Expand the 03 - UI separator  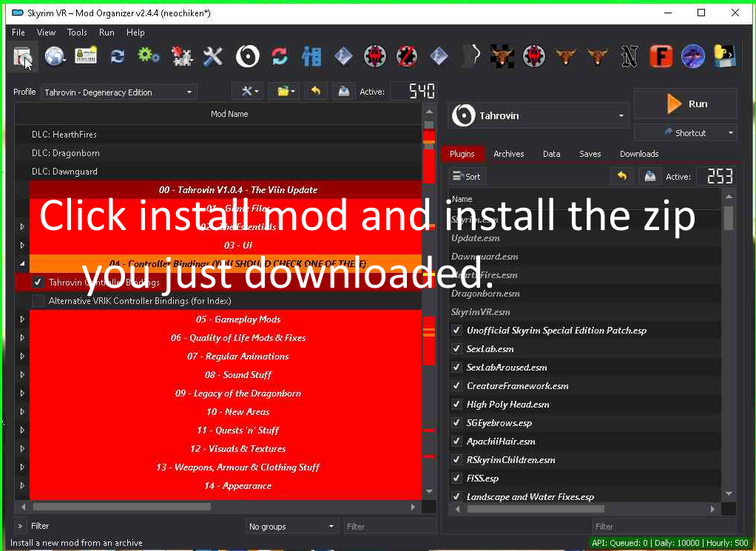click(x=22, y=245)
